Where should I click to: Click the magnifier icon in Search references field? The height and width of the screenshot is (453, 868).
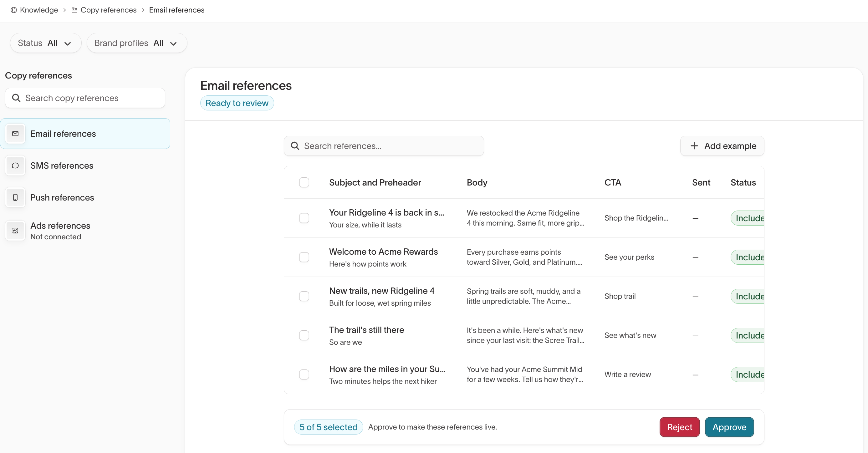pyautogui.click(x=295, y=146)
